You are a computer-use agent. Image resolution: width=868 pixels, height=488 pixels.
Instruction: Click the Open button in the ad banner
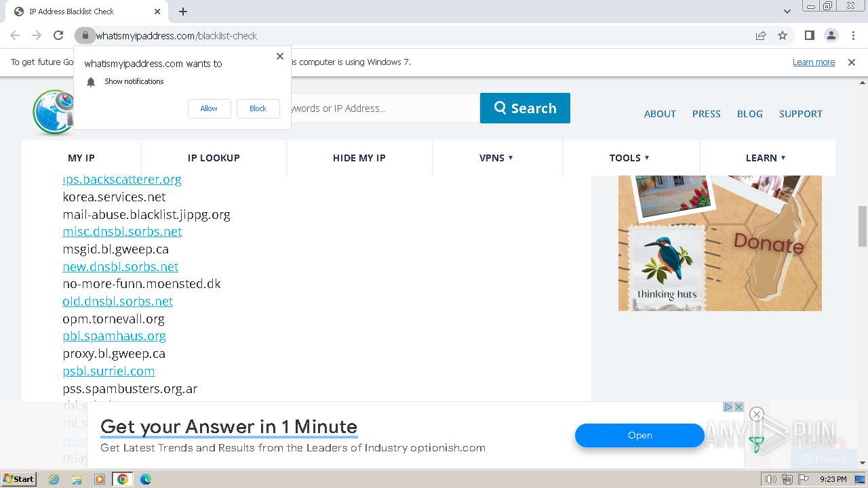[x=639, y=436]
